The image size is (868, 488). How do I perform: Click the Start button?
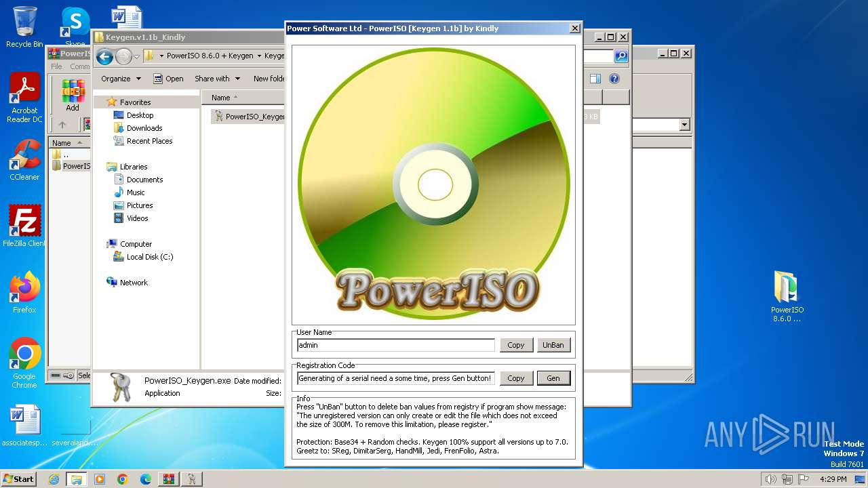[19, 479]
